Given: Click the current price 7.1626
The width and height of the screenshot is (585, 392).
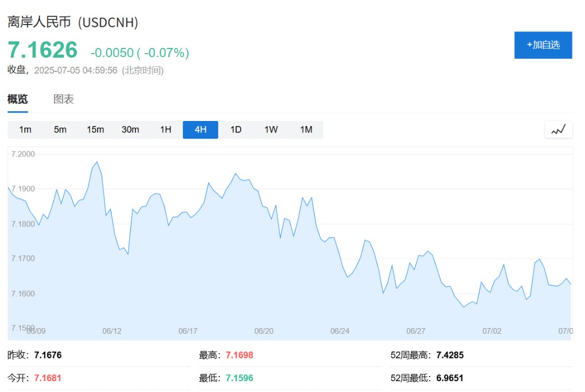Looking at the screenshot, I should pos(42,50).
